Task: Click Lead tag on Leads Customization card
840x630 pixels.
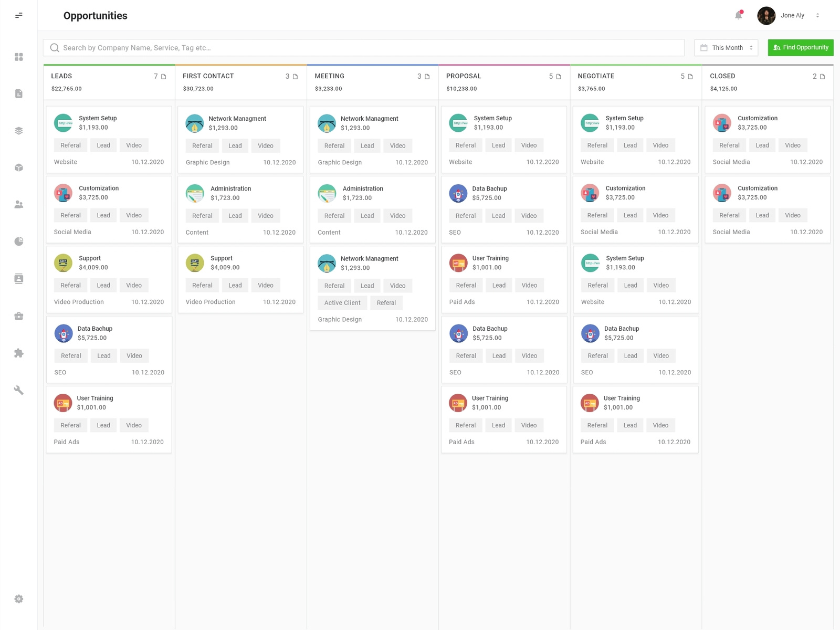Action: 103,215
